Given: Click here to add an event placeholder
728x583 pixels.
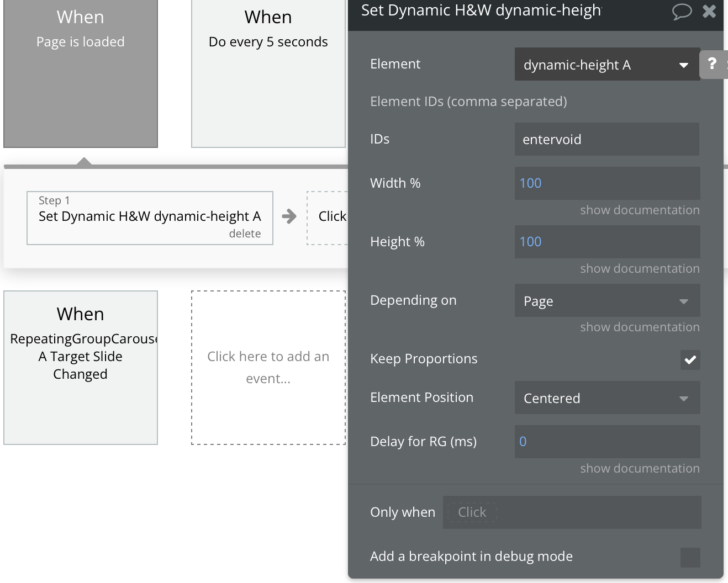Looking at the screenshot, I should click(268, 367).
